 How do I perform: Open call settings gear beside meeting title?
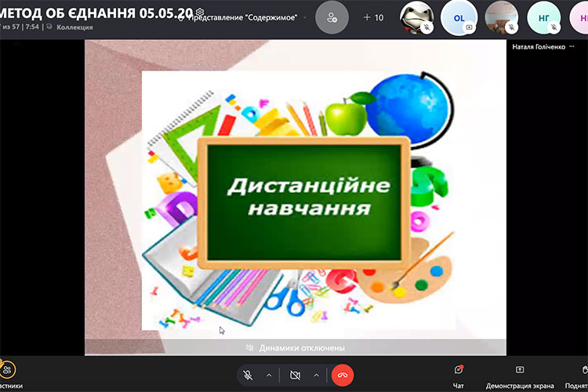(200, 12)
